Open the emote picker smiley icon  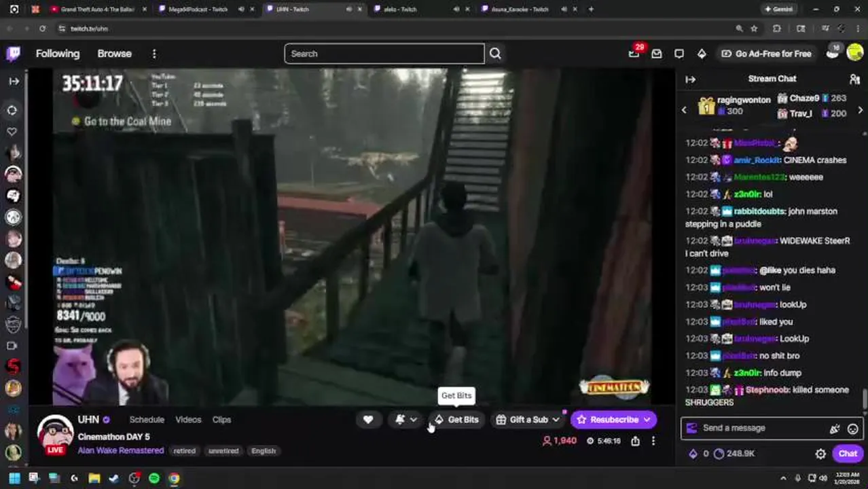pyautogui.click(x=852, y=429)
